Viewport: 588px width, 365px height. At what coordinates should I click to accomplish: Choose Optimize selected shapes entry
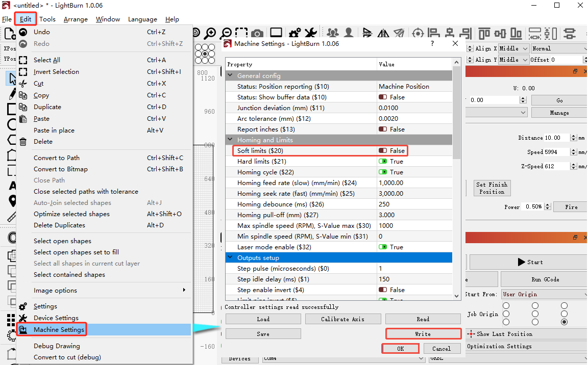coord(104,214)
